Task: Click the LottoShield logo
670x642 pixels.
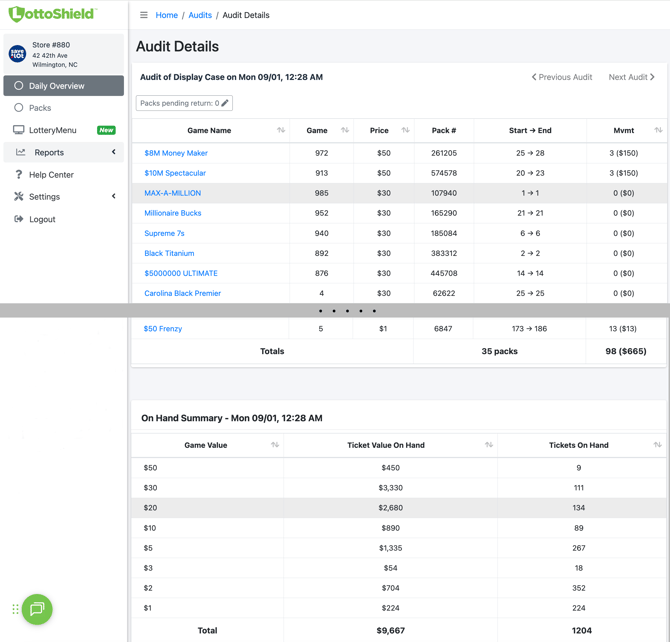Action: 52,14
